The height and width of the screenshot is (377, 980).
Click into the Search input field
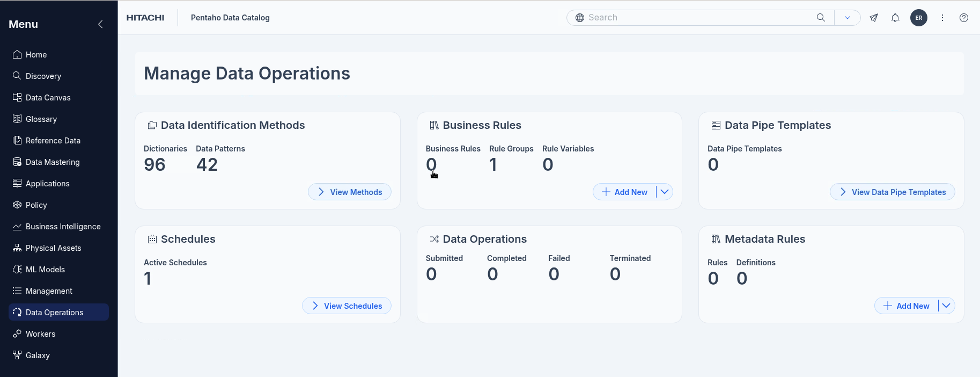697,18
